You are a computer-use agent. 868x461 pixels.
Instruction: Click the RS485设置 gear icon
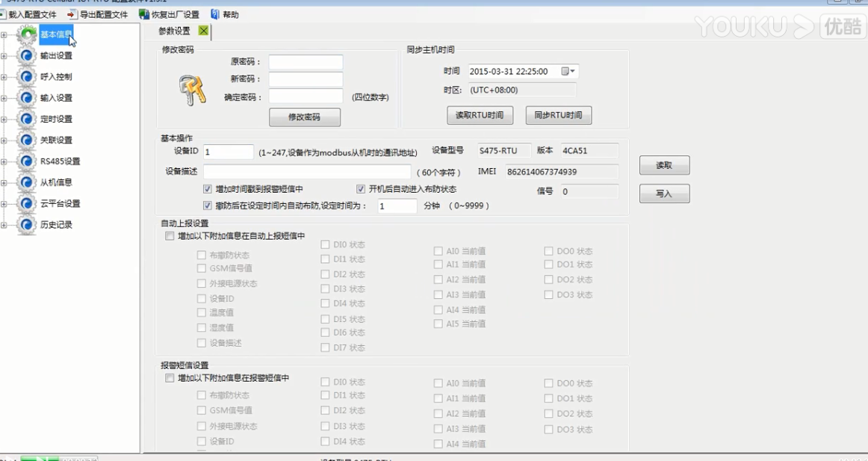(27, 161)
